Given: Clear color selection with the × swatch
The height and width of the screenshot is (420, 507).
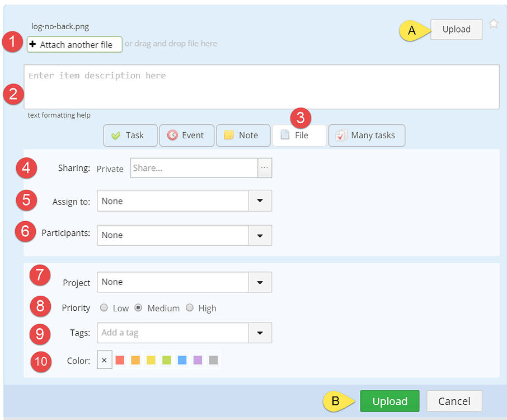Looking at the screenshot, I should click(104, 360).
